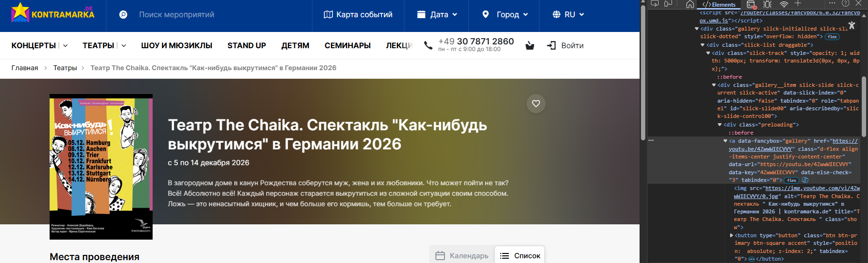Viewport: 868px width, 263px height.
Task: Click the accessibility figure icon in DevTools
Action: [x=852, y=25]
